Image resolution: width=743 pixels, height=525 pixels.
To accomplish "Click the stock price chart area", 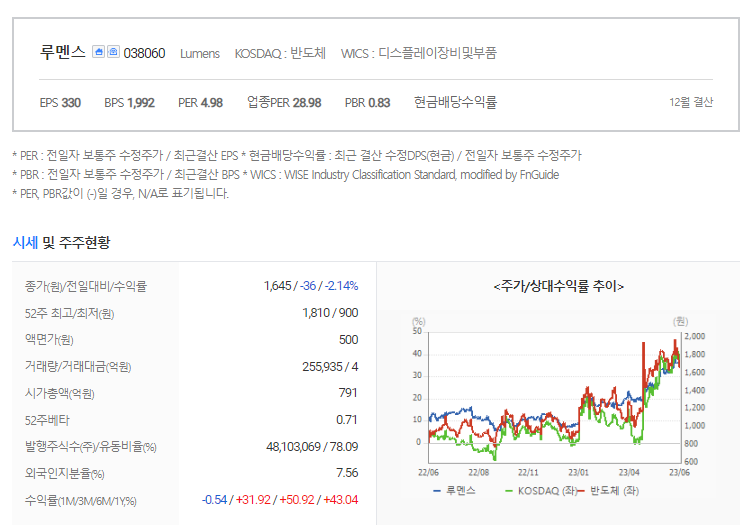I will click(x=554, y=398).
